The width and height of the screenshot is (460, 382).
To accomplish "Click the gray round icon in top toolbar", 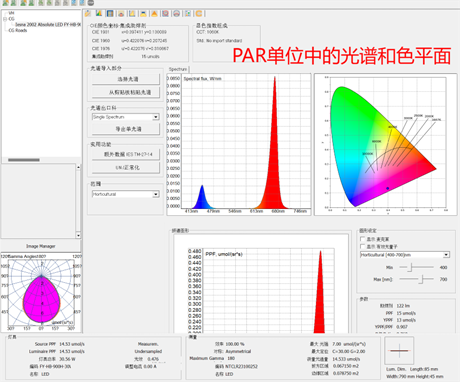I will pyautogui.click(x=91, y=3).
